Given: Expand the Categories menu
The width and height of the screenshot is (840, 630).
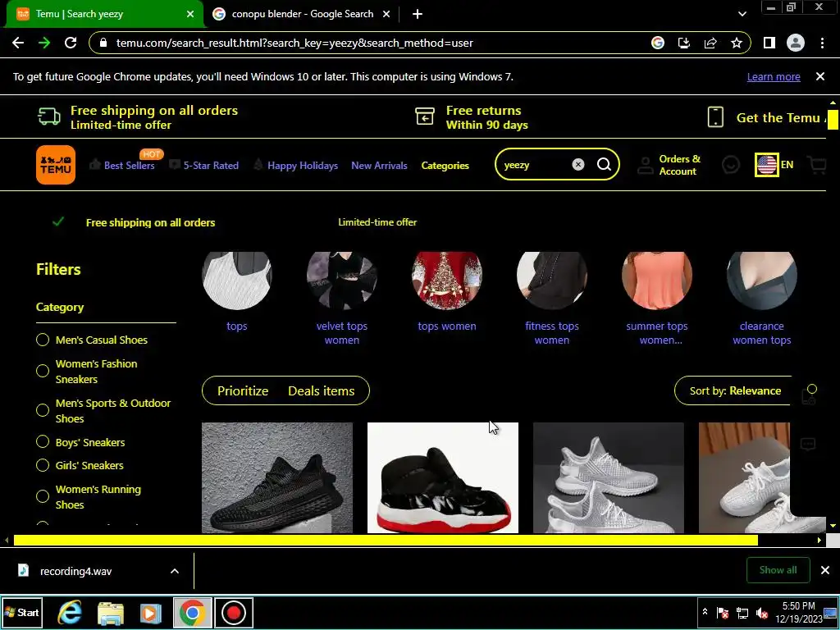Looking at the screenshot, I should (445, 166).
